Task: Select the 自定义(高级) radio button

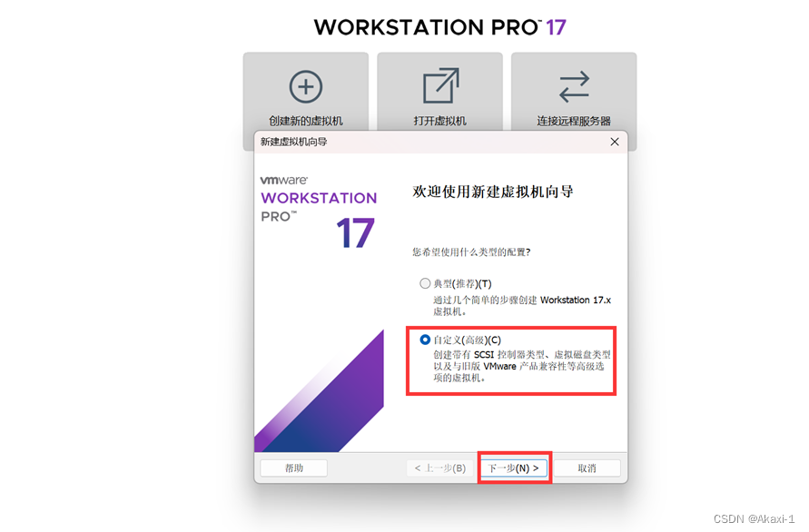Action: tap(425, 340)
